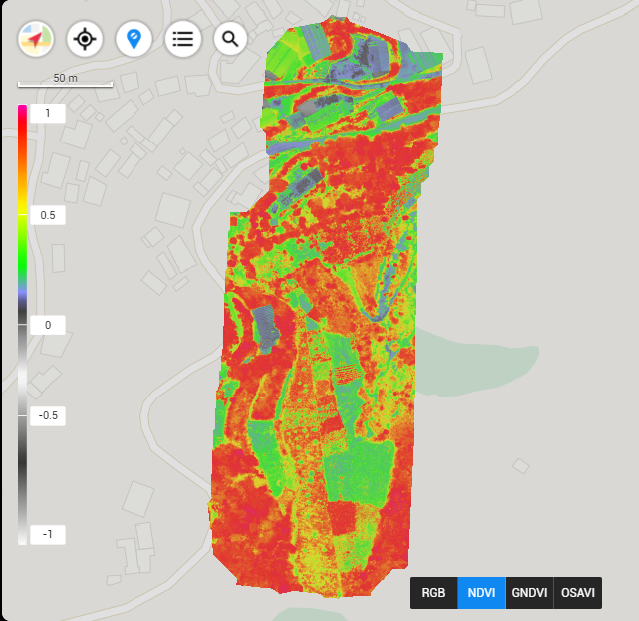Click the 50 m scale bar
The image size is (639, 621).
coord(66,80)
